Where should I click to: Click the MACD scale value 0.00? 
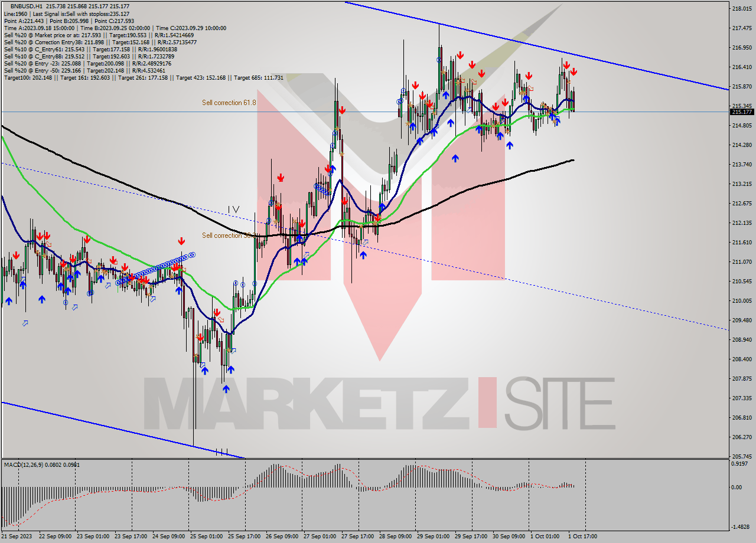pyautogui.click(x=738, y=488)
